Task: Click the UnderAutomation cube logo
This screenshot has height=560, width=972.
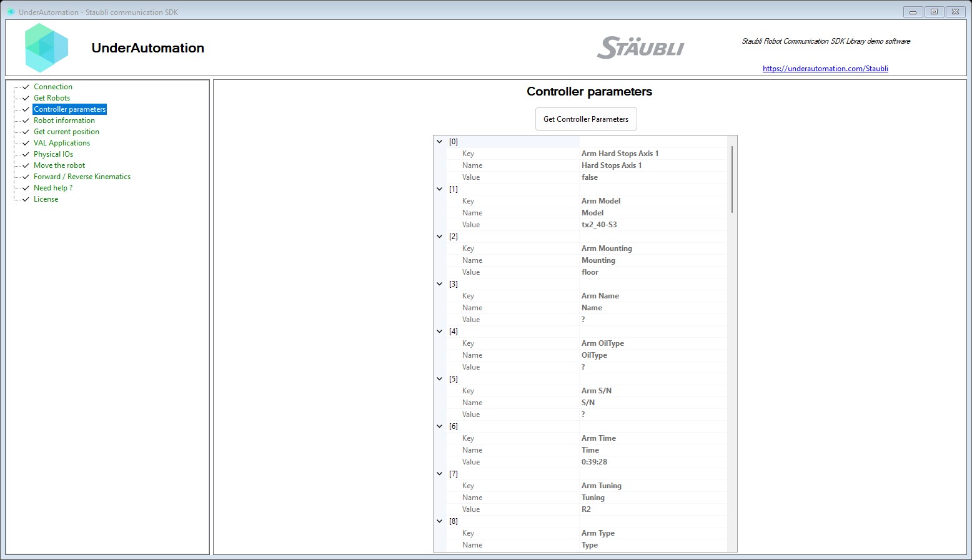Action: (46, 47)
